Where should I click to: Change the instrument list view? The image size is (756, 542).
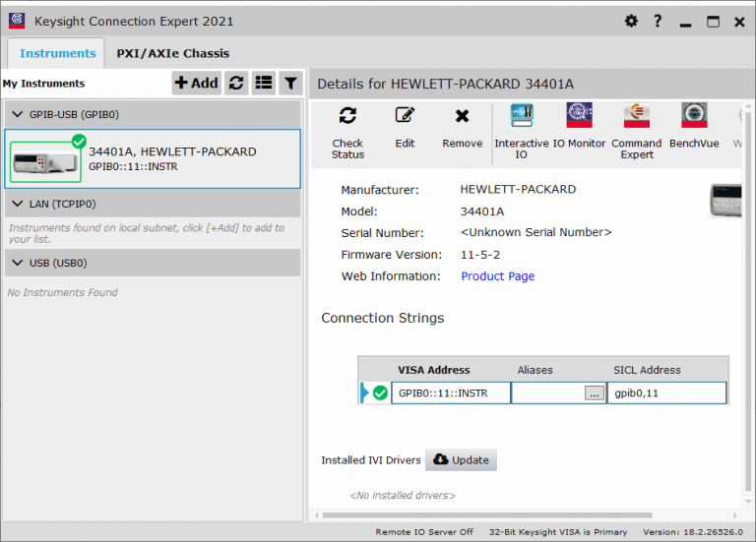263,84
